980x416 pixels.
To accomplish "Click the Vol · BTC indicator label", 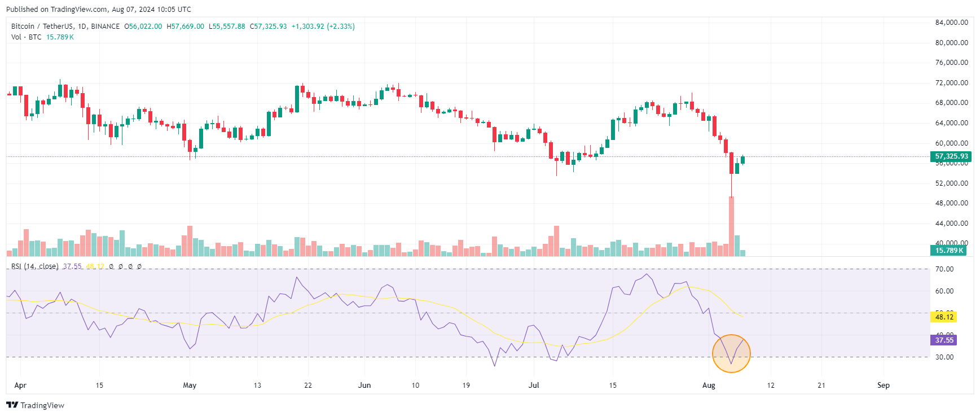I will 27,37.
